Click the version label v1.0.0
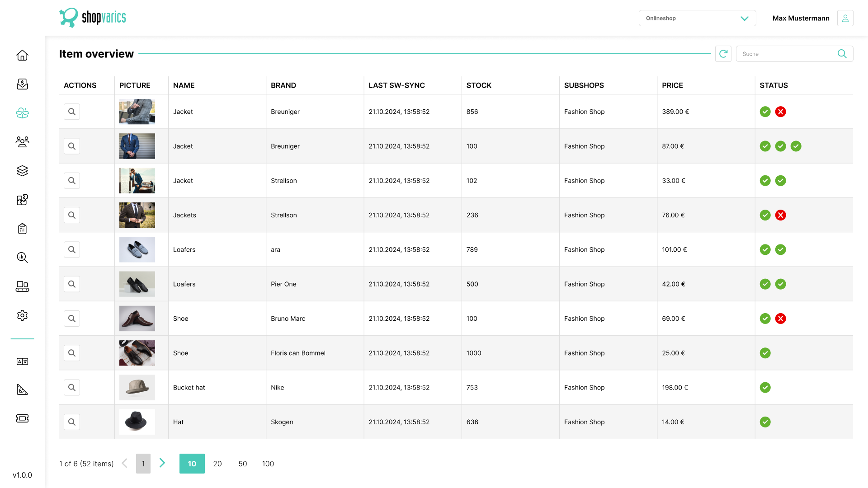The width and height of the screenshot is (868, 488). point(22,475)
